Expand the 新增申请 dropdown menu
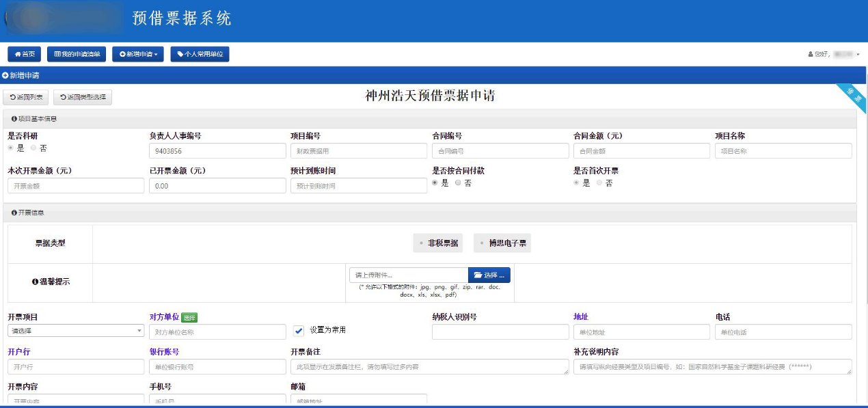This screenshot has height=408, width=868. pyautogui.click(x=138, y=54)
